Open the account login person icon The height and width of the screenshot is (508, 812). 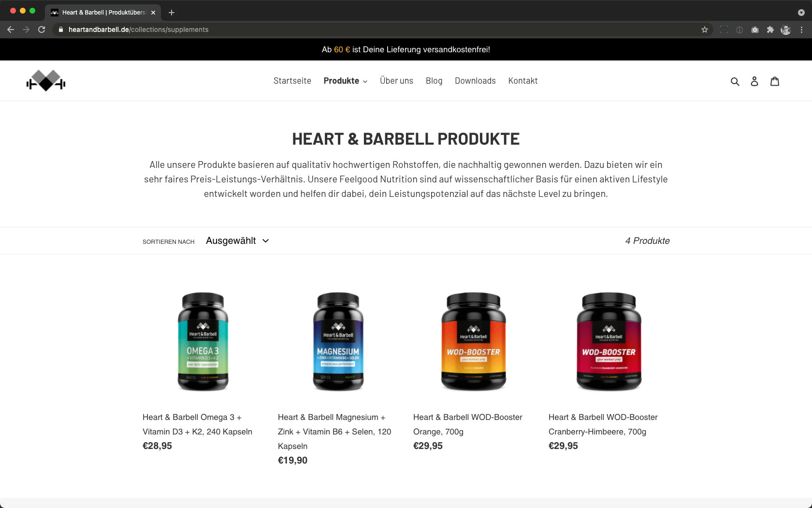[754, 81]
